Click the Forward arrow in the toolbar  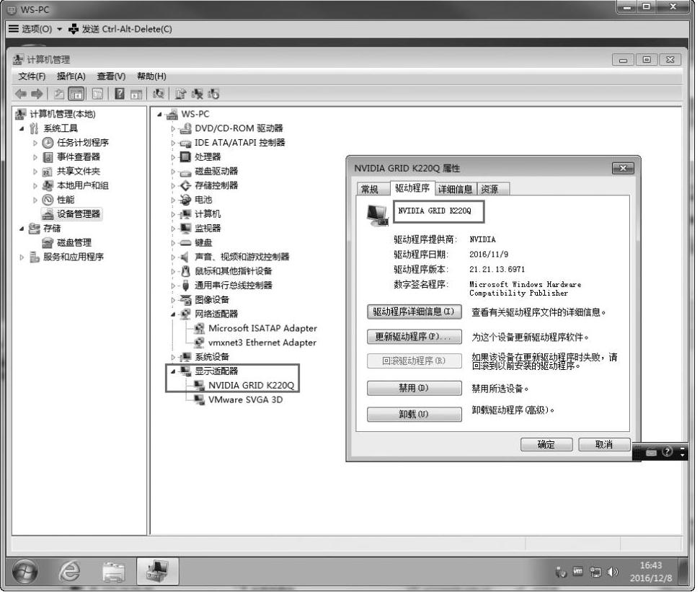click(37, 94)
